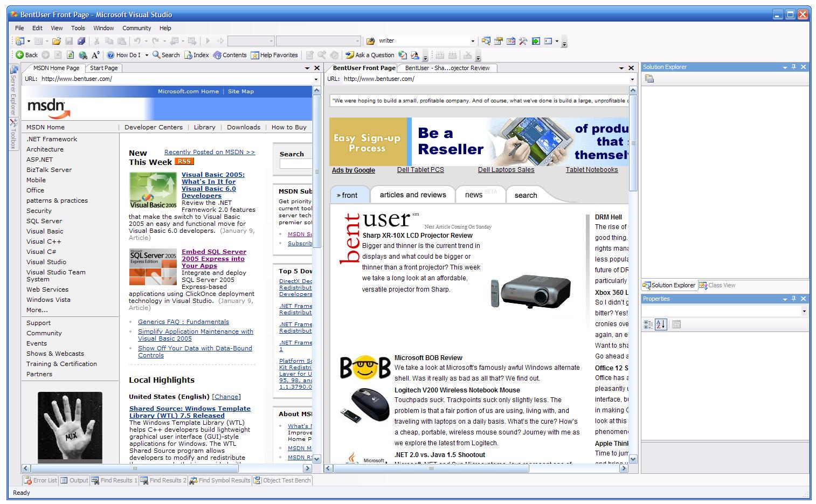Viewport: 816px width, 504px height.
Task: Expand the New Project dropdown arrow
Action: (29, 41)
